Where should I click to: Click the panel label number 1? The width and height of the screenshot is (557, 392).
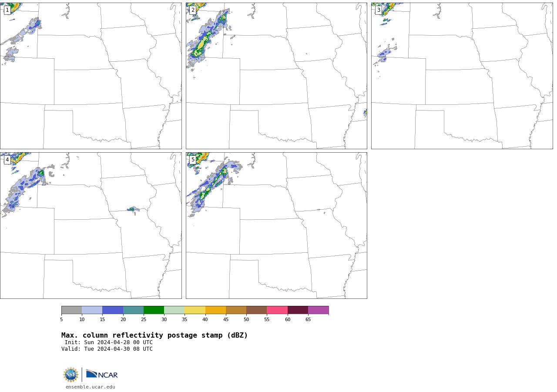(7, 10)
